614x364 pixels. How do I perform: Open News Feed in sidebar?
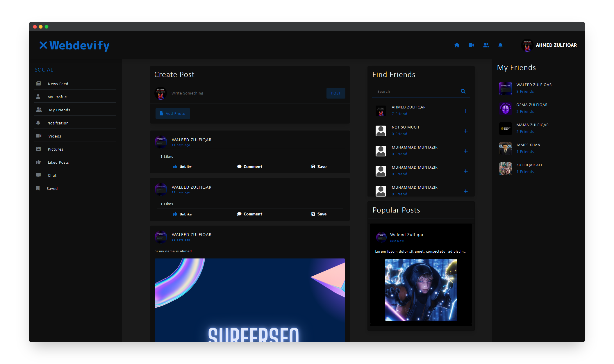tap(58, 84)
